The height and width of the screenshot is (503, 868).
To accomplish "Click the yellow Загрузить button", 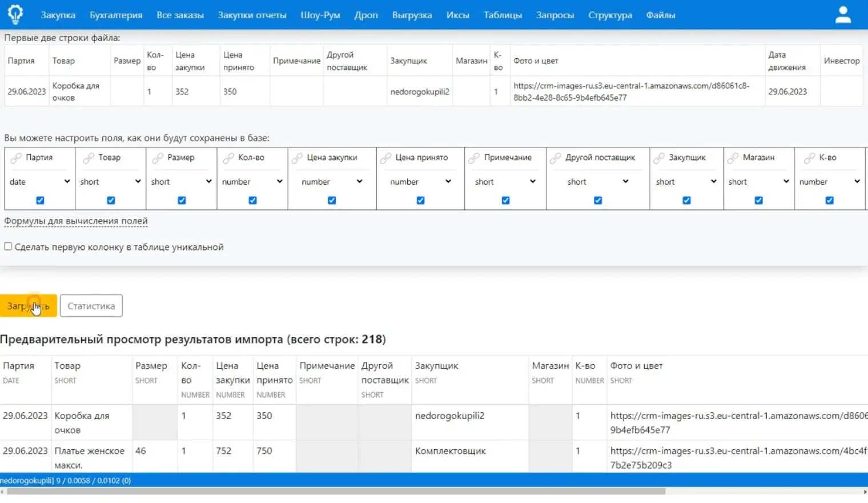I will 29,306.
